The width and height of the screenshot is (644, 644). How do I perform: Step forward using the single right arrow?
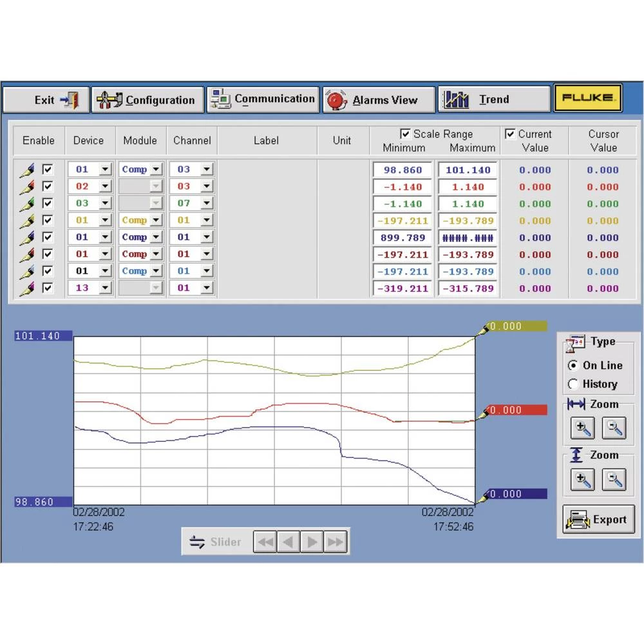coord(311,542)
